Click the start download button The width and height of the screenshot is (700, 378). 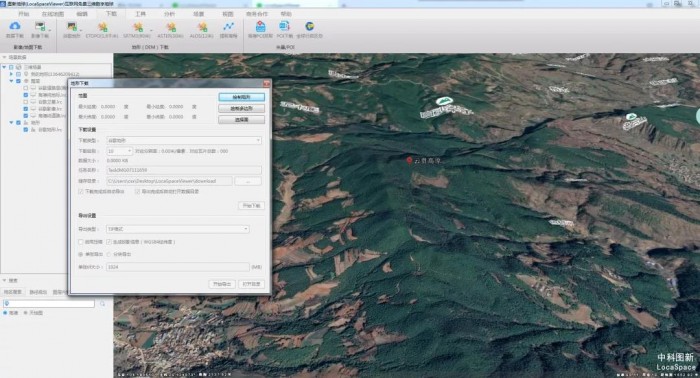coord(251,206)
